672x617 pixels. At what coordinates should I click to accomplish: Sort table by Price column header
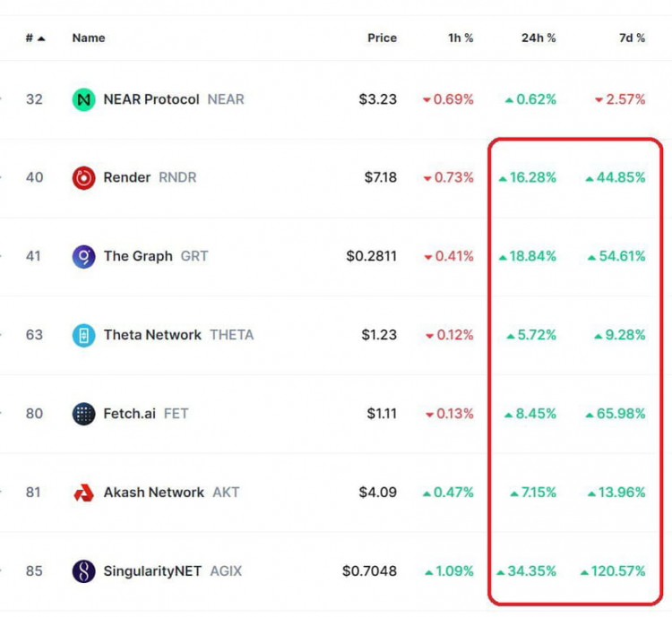click(382, 39)
